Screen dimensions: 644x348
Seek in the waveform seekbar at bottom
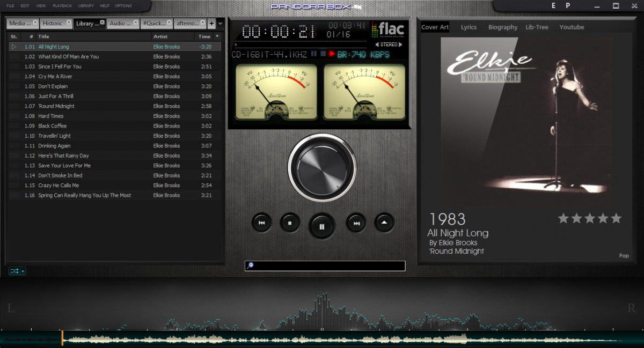pyautogui.click(x=322, y=339)
